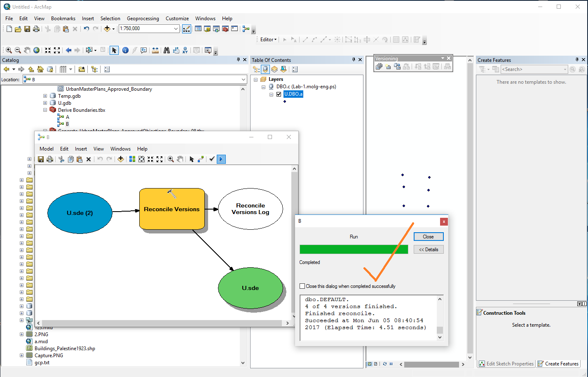Open the Location dropdown in Catalog
The image size is (588, 377).
[243, 80]
